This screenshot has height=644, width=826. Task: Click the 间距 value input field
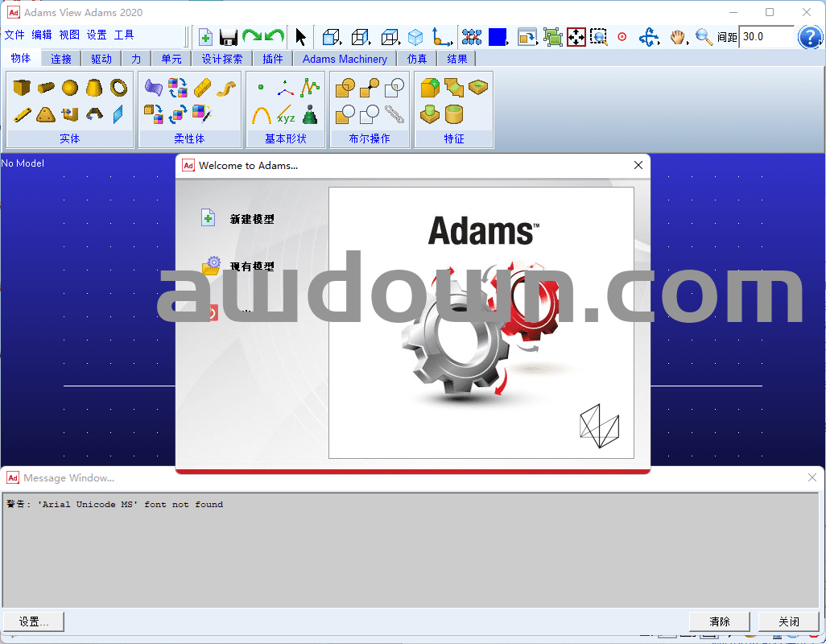(766, 37)
